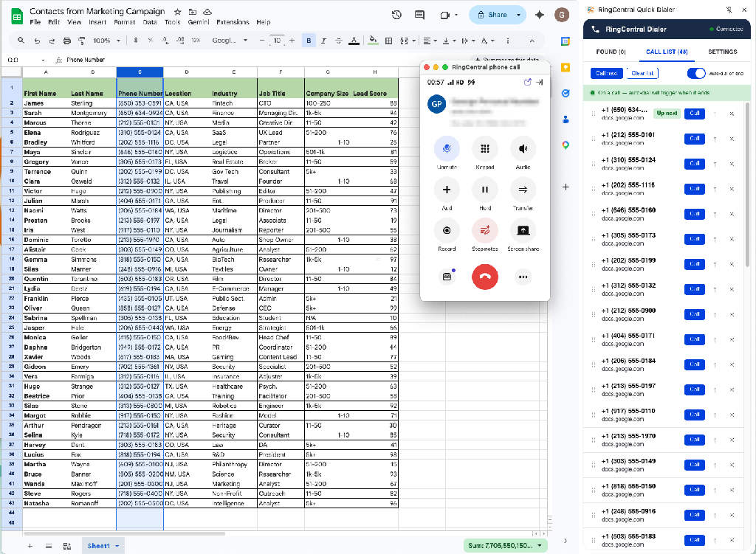
Task: Open the File menu
Action: click(x=35, y=22)
